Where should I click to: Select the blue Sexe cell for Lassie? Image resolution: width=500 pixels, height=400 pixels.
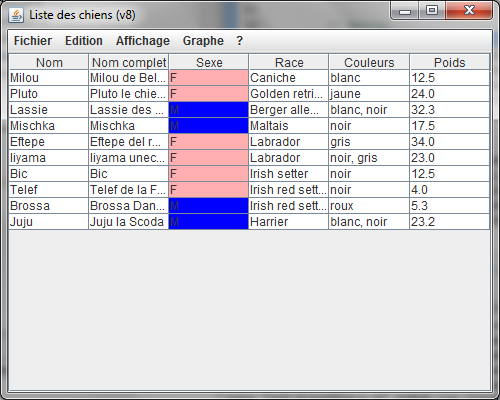[x=209, y=110]
